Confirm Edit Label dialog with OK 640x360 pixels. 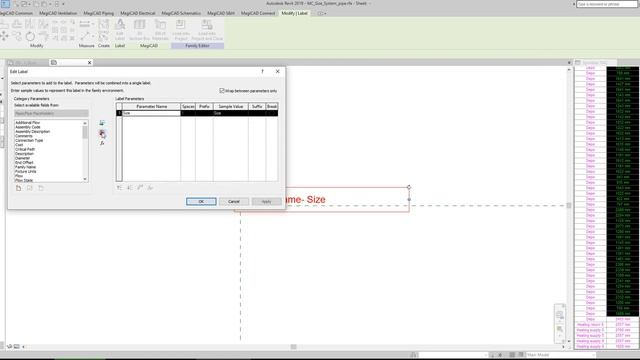pyautogui.click(x=201, y=202)
